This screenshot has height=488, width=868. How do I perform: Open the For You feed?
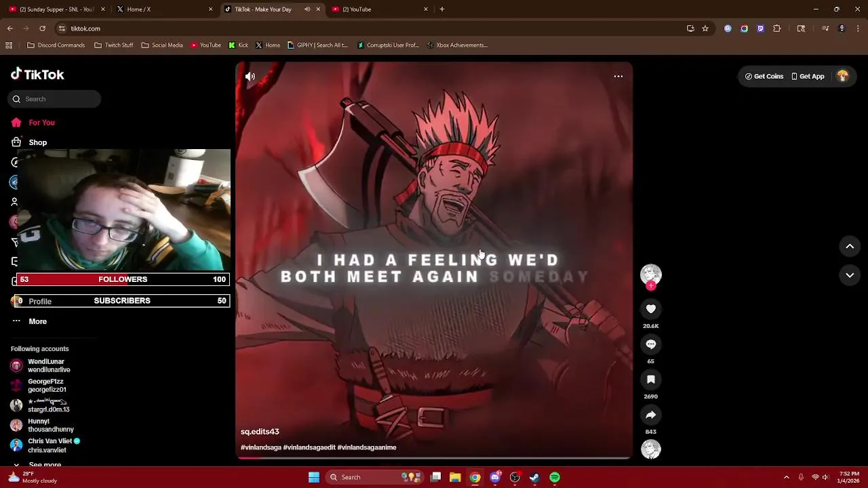coord(33,123)
